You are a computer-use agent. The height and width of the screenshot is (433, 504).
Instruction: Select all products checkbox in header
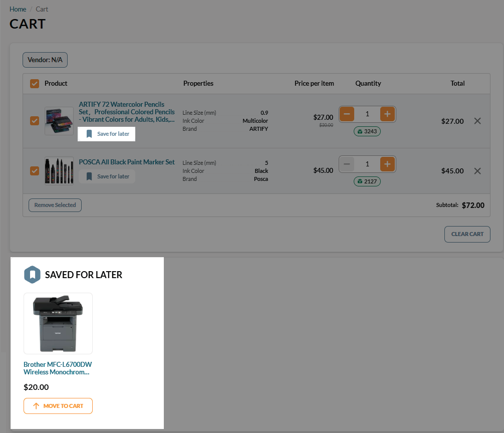click(35, 84)
